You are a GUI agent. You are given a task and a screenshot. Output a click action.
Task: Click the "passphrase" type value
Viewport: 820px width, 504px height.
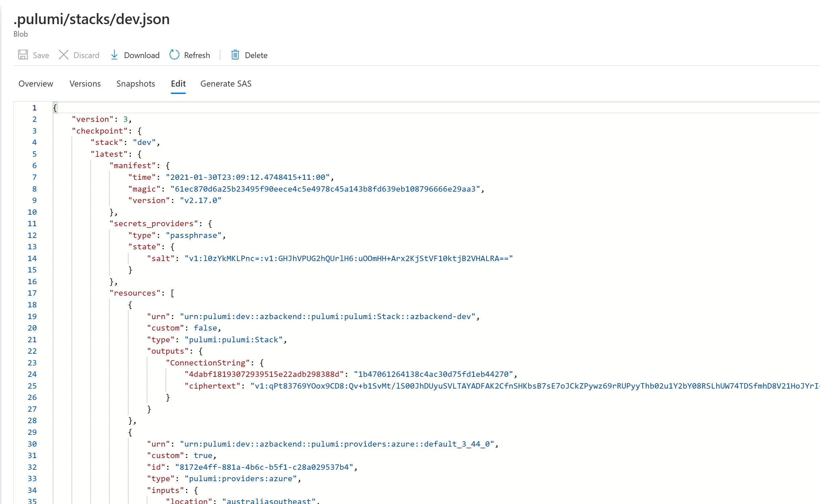click(x=194, y=235)
